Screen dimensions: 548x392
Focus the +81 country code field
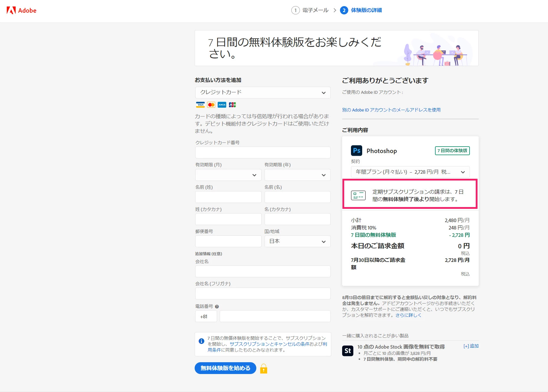(206, 316)
